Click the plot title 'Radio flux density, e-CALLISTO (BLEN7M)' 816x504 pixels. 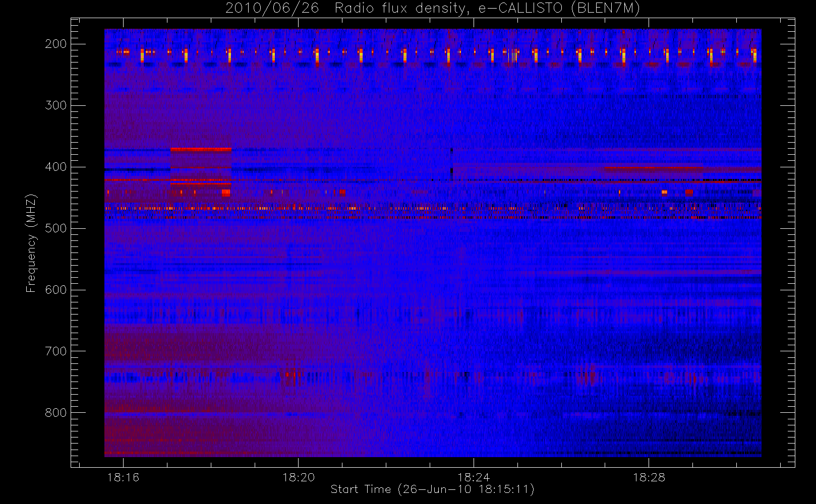pyautogui.click(x=487, y=8)
